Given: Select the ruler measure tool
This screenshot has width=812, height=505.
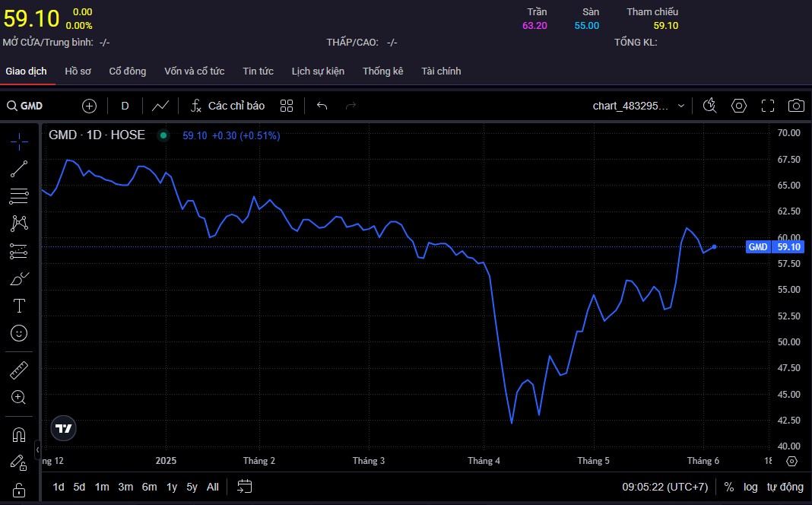Looking at the screenshot, I should click(x=19, y=370).
